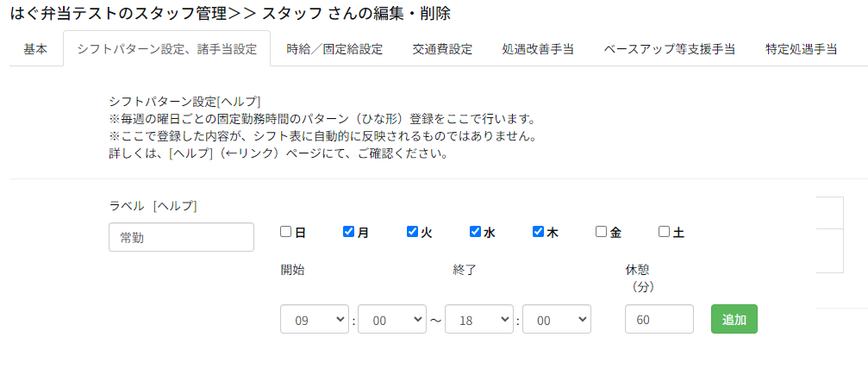This screenshot has width=868, height=381.
Task: Open the end hour dropdown showing 18
Action: click(478, 319)
